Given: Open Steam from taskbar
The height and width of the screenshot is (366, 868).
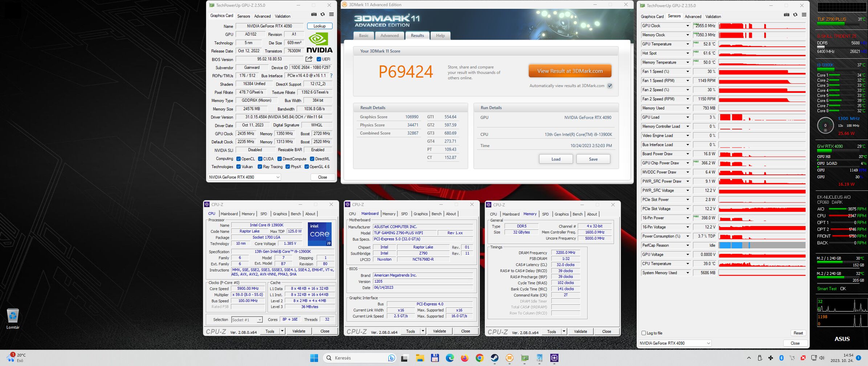Looking at the screenshot, I should pyautogui.click(x=494, y=358).
